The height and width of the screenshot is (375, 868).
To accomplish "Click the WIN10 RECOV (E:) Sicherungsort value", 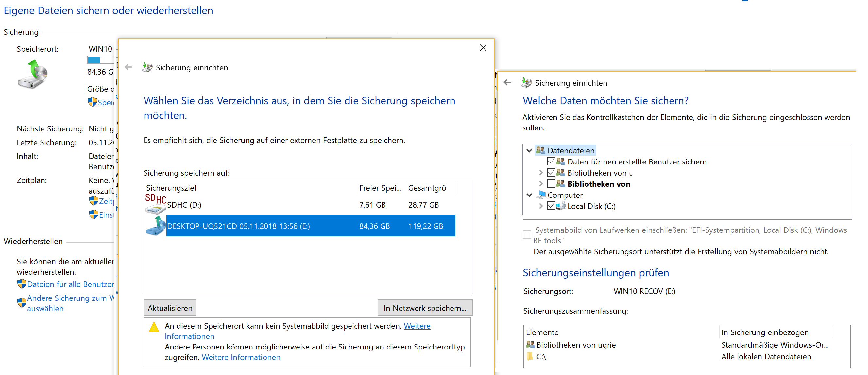I will tap(644, 291).
